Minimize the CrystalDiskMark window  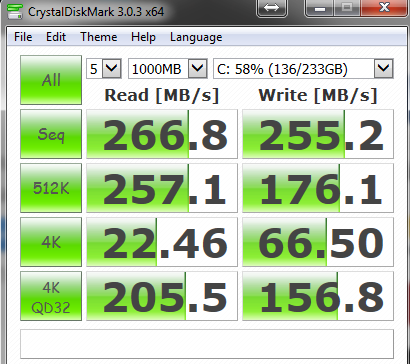click(x=320, y=7)
